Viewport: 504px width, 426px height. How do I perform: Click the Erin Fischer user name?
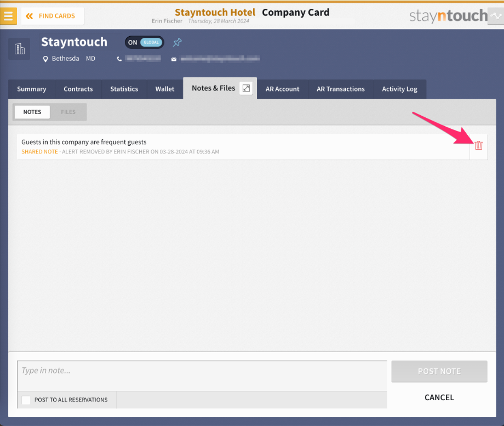[167, 21]
